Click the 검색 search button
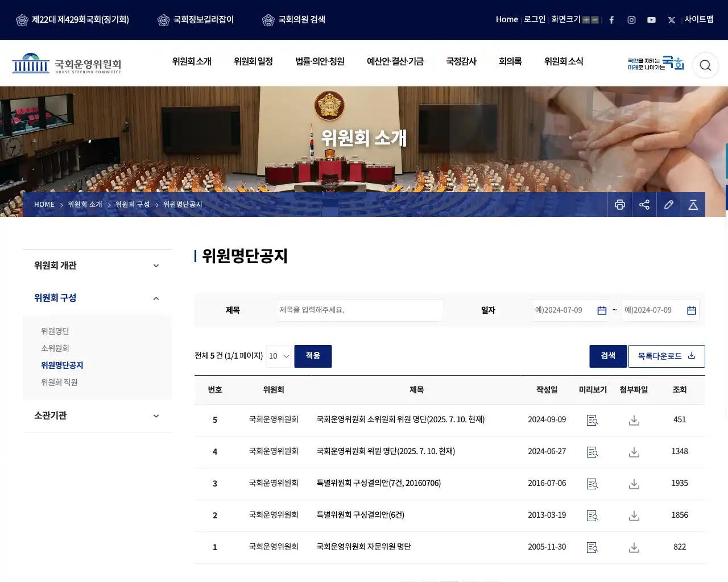 tap(608, 356)
